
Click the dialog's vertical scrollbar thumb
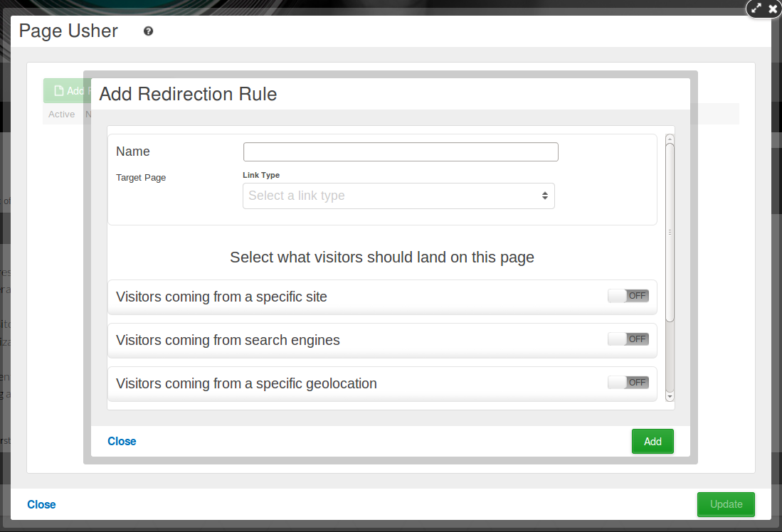(670, 231)
